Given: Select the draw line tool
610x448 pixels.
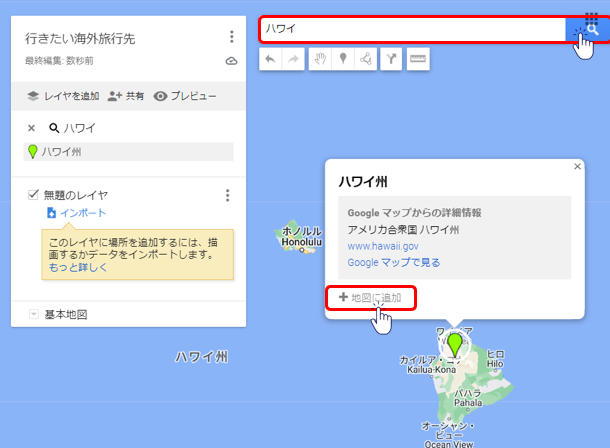Looking at the screenshot, I should point(366,59).
